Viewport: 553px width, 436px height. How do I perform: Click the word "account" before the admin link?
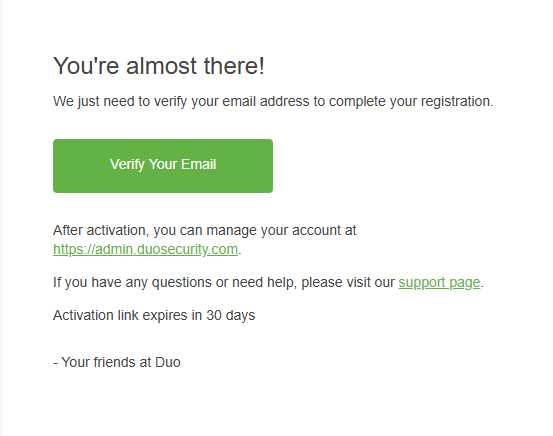coord(316,231)
